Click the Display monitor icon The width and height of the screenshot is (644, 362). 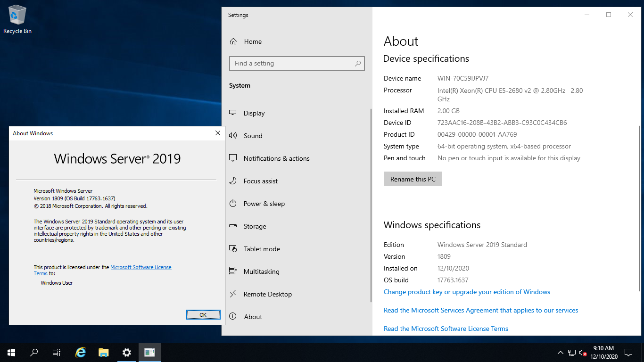point(233,113)
